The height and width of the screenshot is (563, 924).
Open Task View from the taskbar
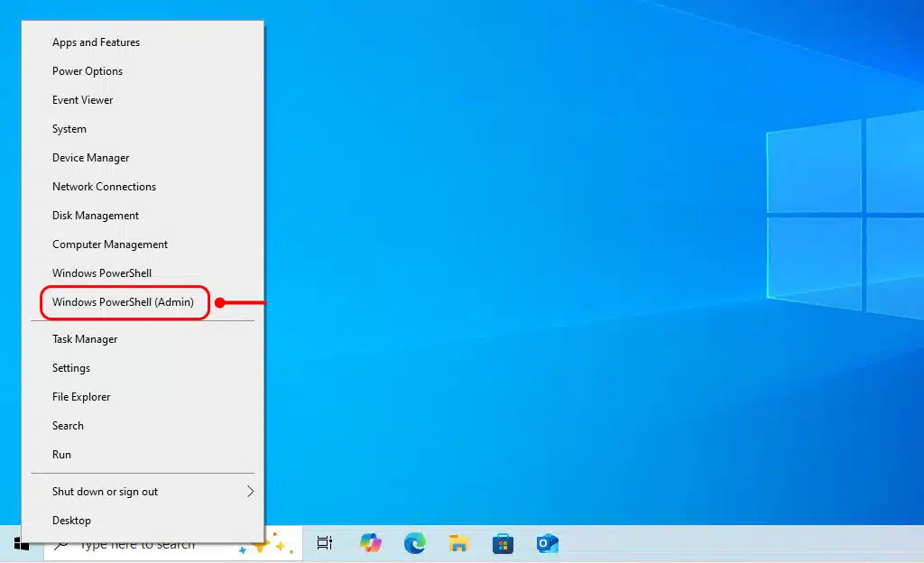[324, 543]
